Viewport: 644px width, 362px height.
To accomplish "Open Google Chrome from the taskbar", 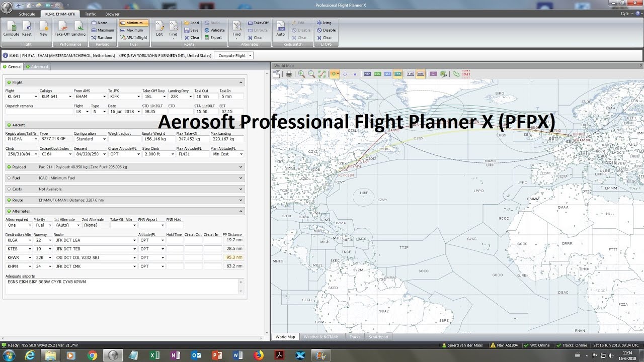I will coord(92,355).
